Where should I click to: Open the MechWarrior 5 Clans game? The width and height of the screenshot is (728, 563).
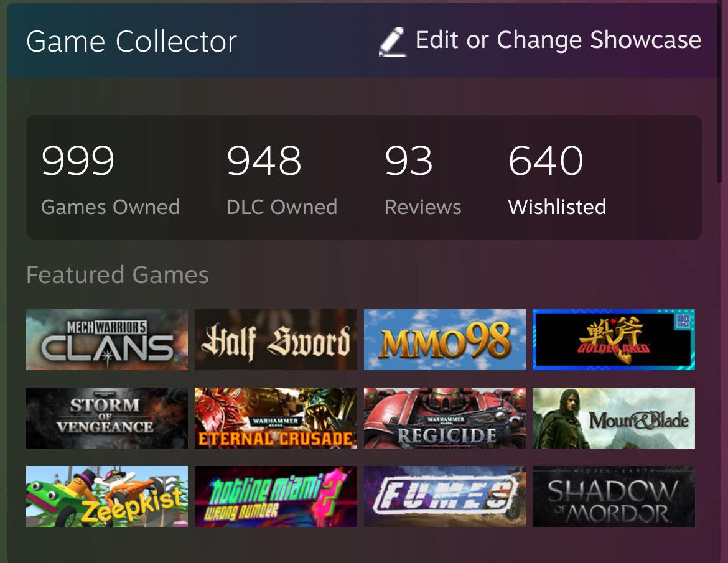click(x=107, y=340)
